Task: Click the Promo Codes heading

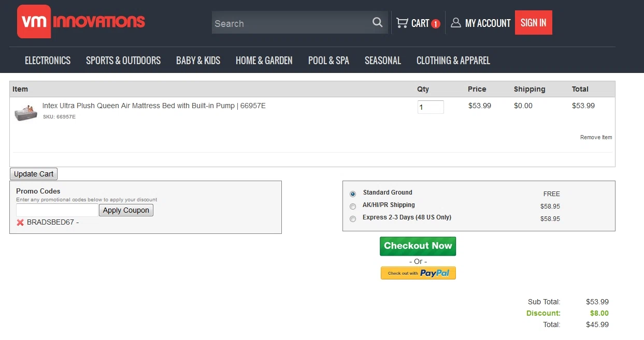Action: (38, 191)
